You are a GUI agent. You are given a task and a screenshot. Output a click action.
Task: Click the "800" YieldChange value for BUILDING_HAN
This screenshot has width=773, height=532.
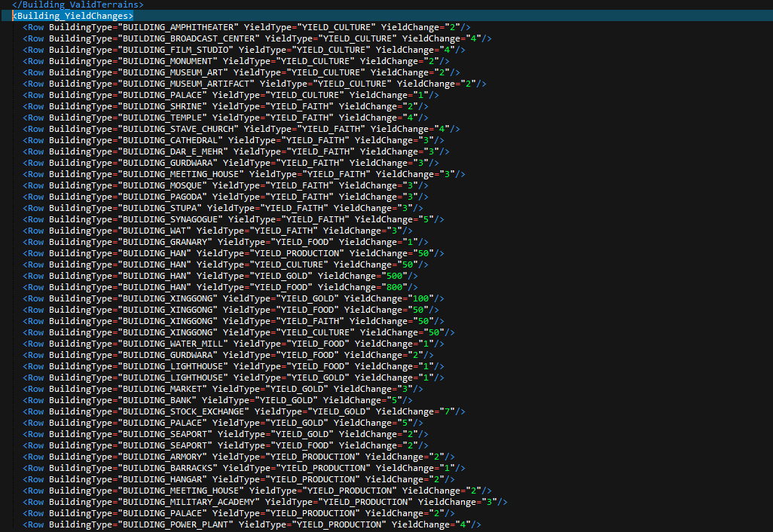coord(394,287)
